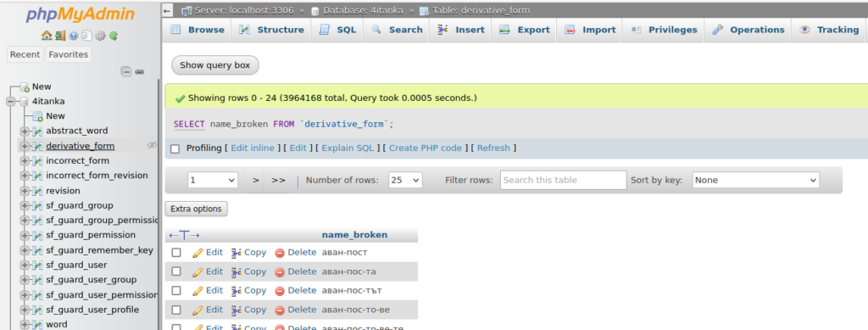Click the new table icon under 4itanka

(37, 116)
